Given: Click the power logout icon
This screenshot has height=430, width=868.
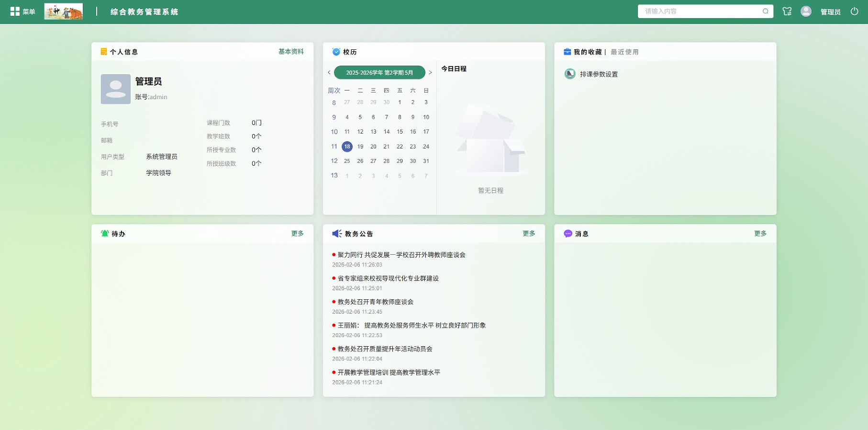Looking at the screenshot, I should click(x=855, y=11).
